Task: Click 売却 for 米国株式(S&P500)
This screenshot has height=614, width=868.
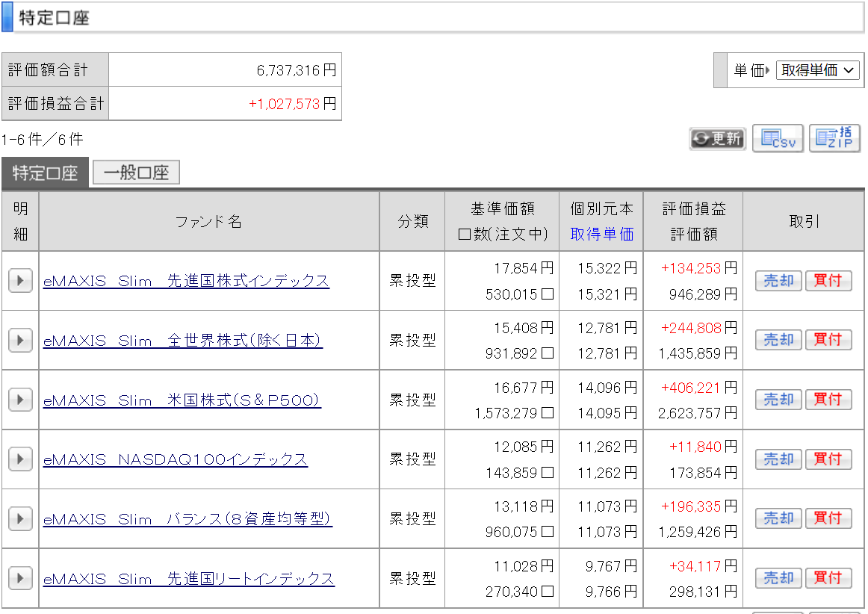Action: coord(778,399)
